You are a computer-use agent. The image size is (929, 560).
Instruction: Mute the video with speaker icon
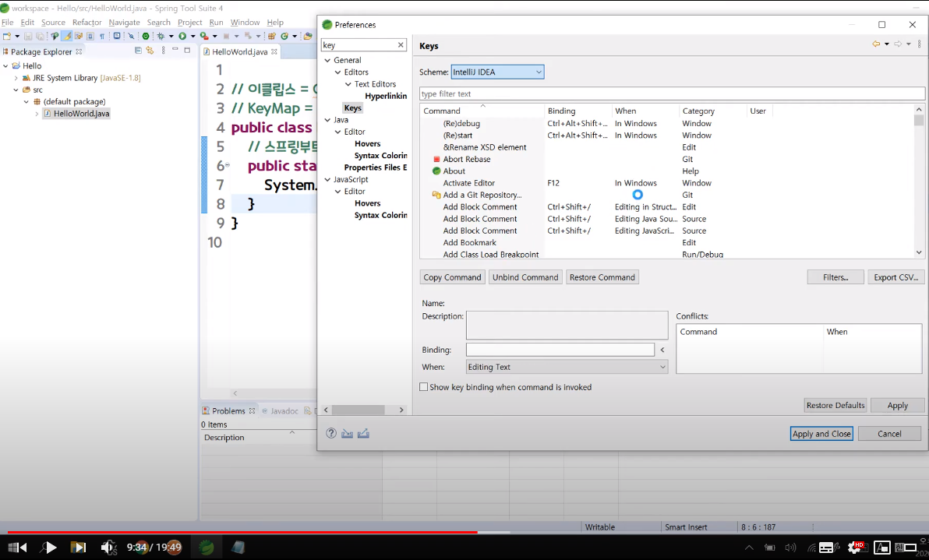point(108,548)
